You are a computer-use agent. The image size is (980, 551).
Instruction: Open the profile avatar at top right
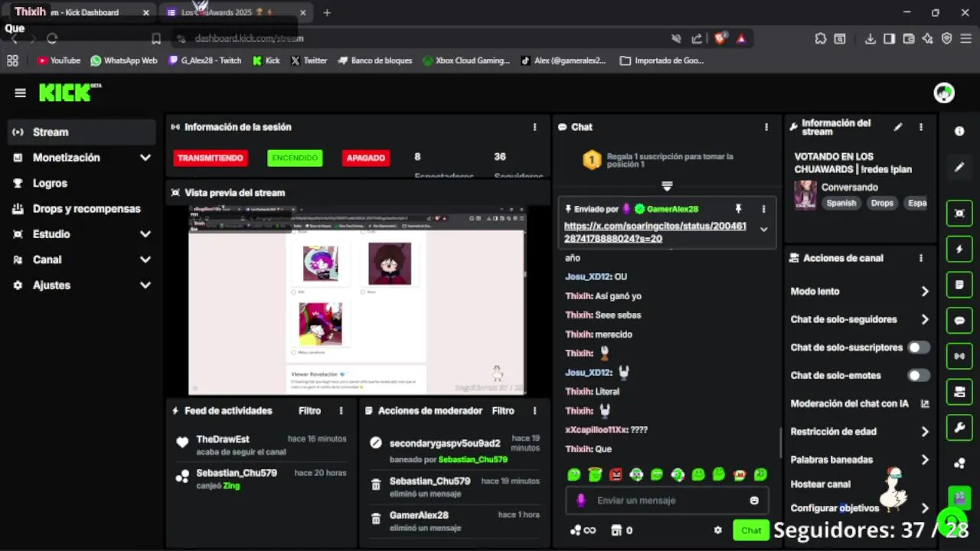click(x=944, y=93)
